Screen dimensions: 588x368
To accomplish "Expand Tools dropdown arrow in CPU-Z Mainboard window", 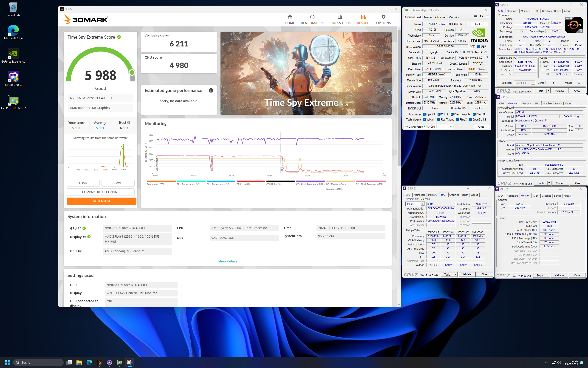I will [x=549, y=183].
